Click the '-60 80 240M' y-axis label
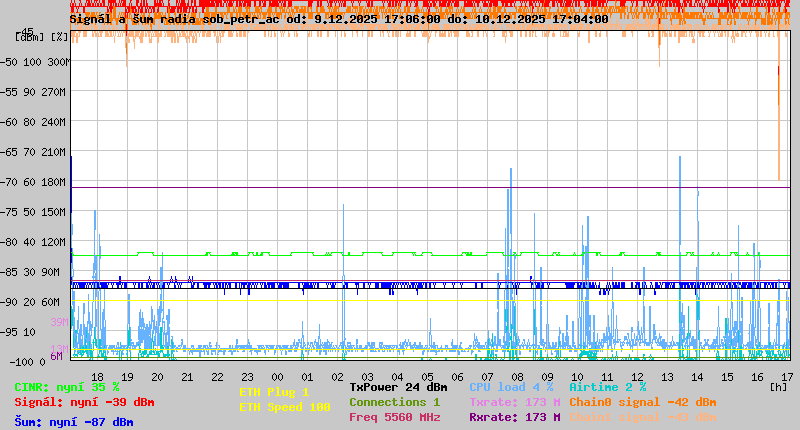This screenshot has width=800, height=430. (x=33, y=122)
